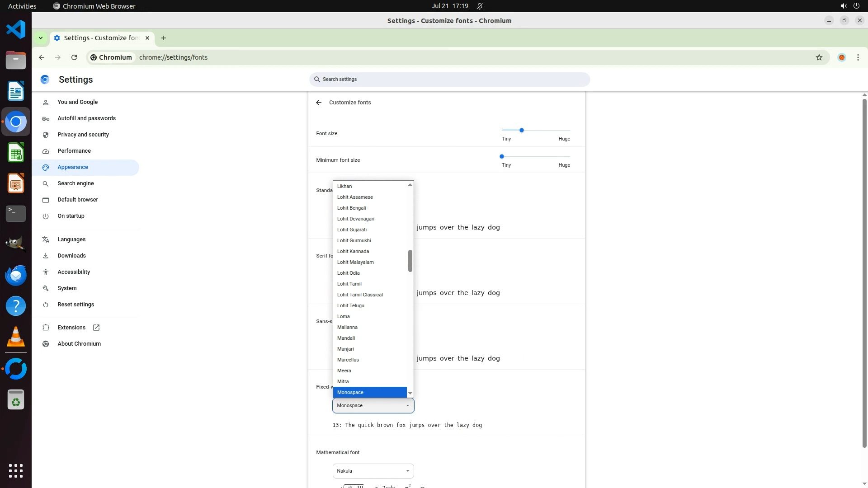Screen dimensions: 868x488
Task: Launch Thunderbird from the dock
Action: [x=16, y=275]
